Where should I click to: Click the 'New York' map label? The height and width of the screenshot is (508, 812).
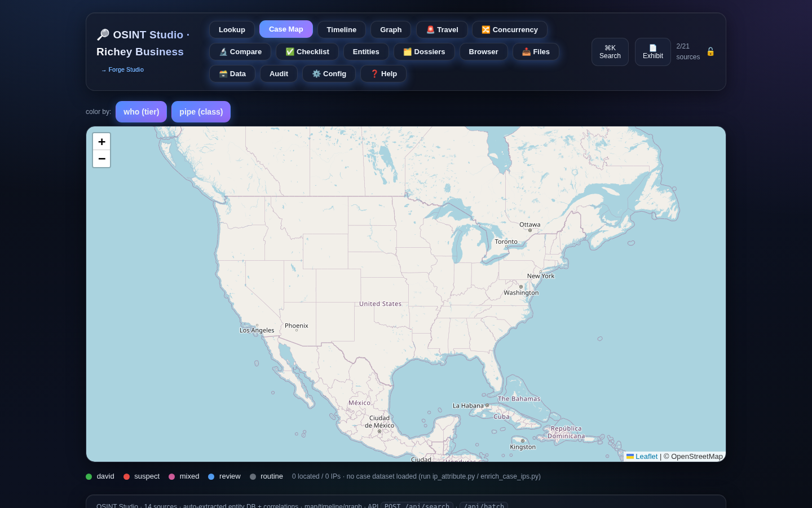(x=541, y=276)
